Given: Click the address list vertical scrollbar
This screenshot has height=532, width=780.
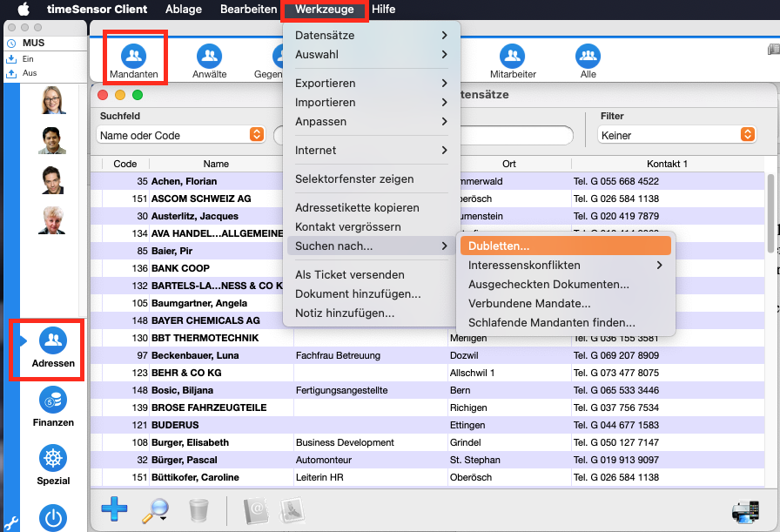Looking at the screenshot, I should [770, 213].
